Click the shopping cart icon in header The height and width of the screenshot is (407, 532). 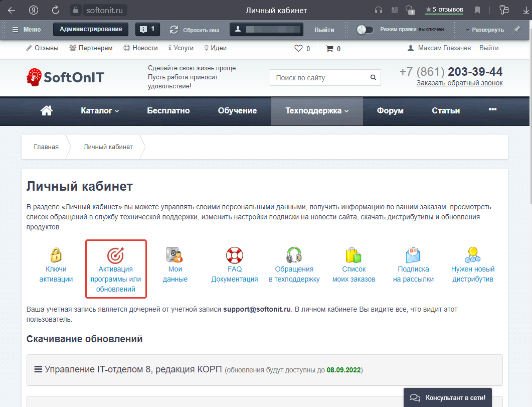[x=329, y=49]
